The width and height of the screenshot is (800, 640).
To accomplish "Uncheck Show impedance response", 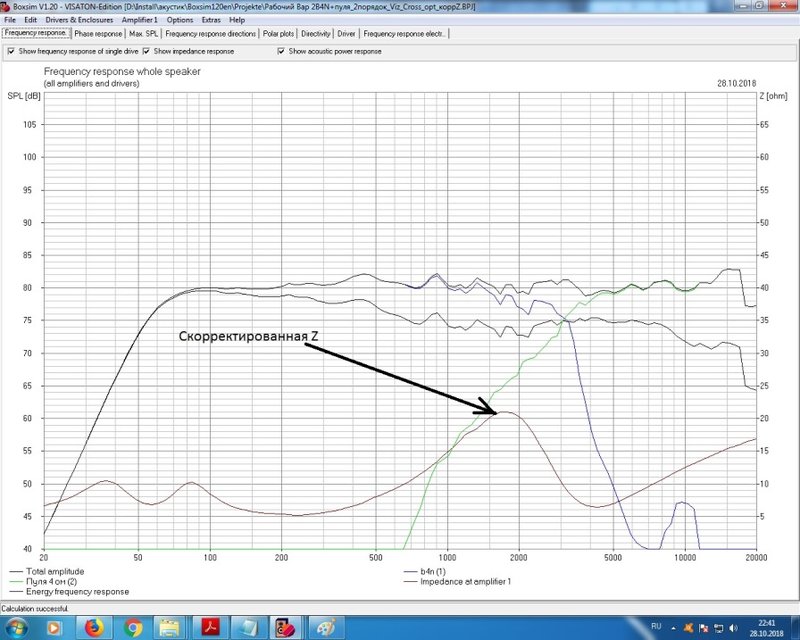I will [146, 50].
